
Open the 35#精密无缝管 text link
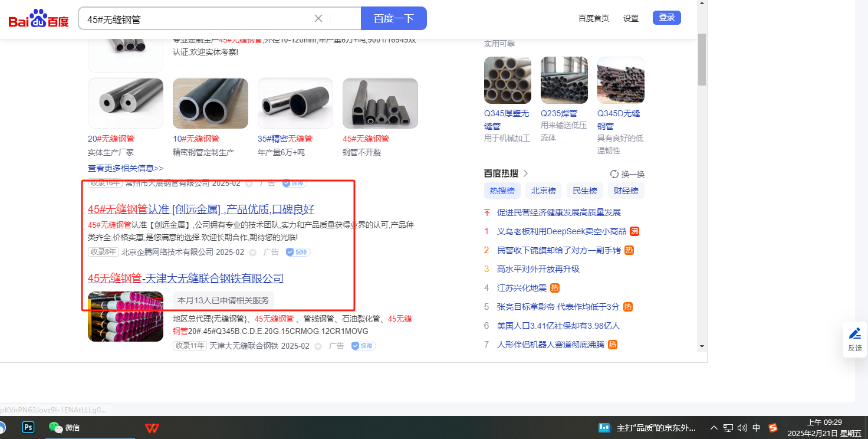(285, 139)
